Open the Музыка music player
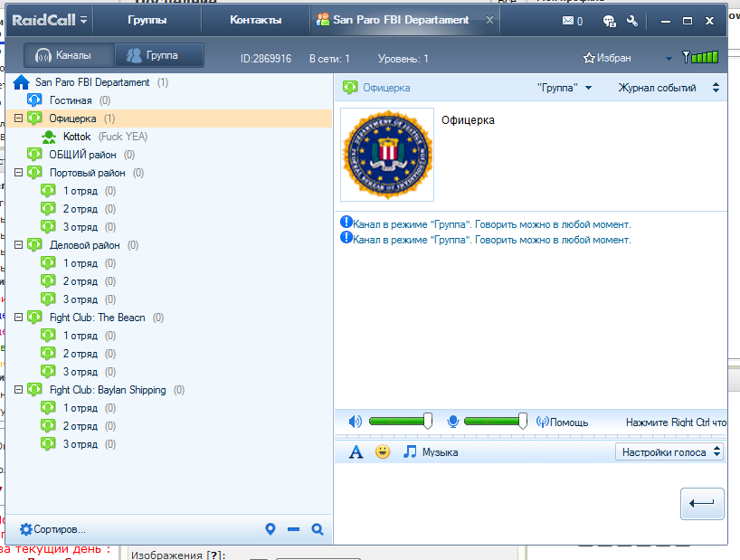This screenshot has width=740, height=560. pyautogui.click(x=430, y=452)
